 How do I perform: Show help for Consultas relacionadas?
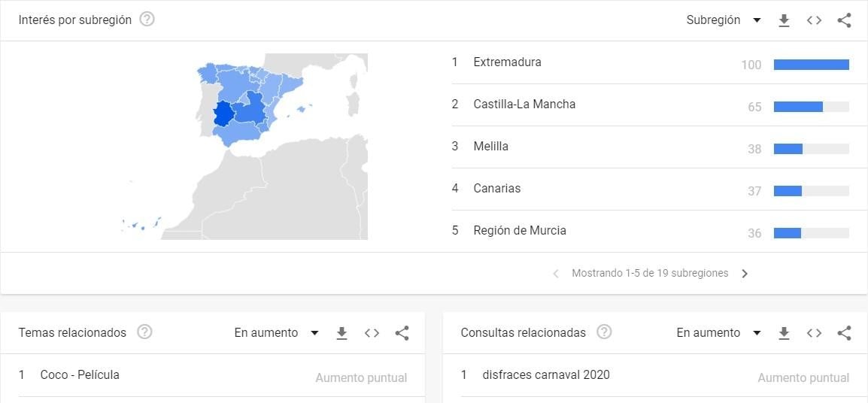[604, 332]
